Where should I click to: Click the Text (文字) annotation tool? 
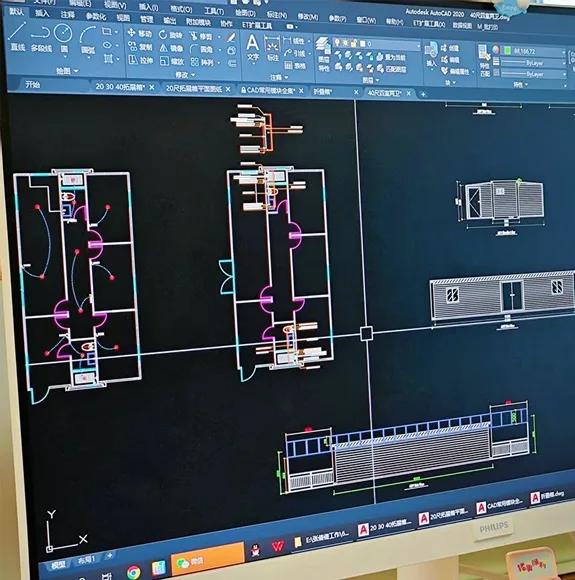(x=253, y=47)
